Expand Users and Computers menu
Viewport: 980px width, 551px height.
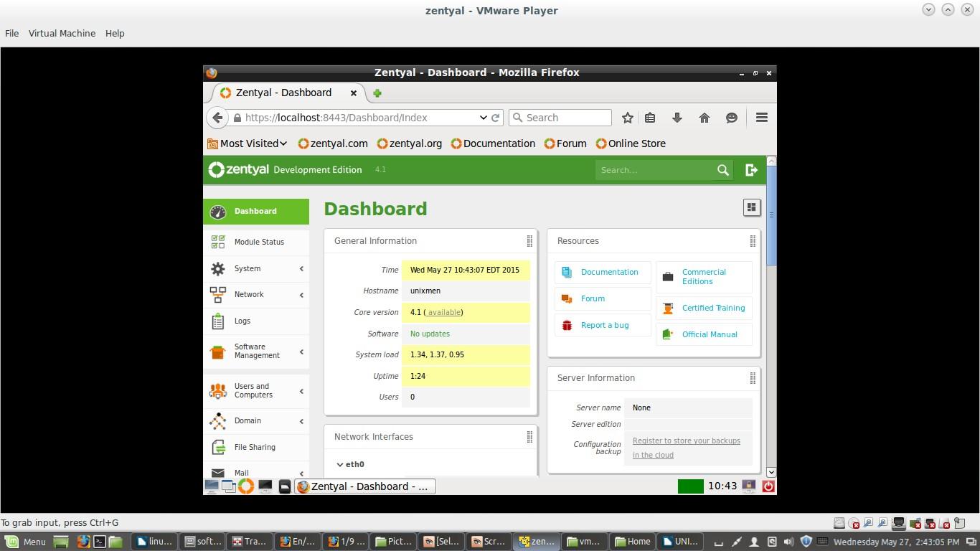(x=256, y=391)
